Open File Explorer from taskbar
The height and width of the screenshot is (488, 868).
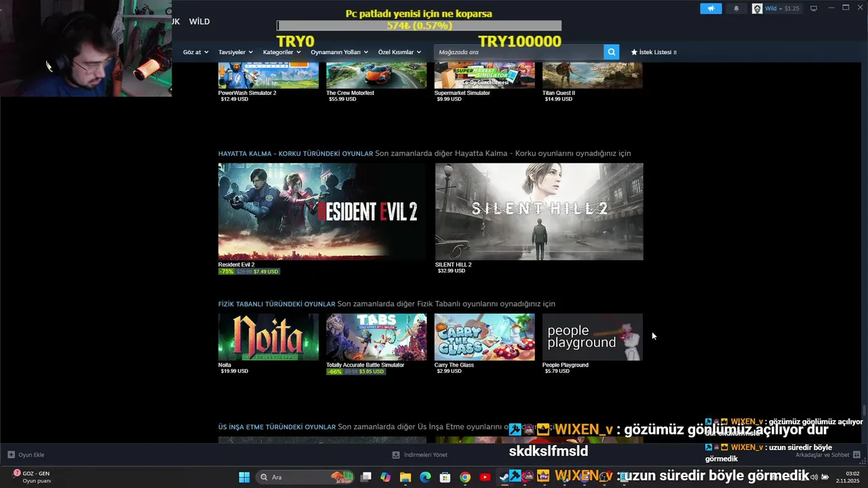point(405,477)
